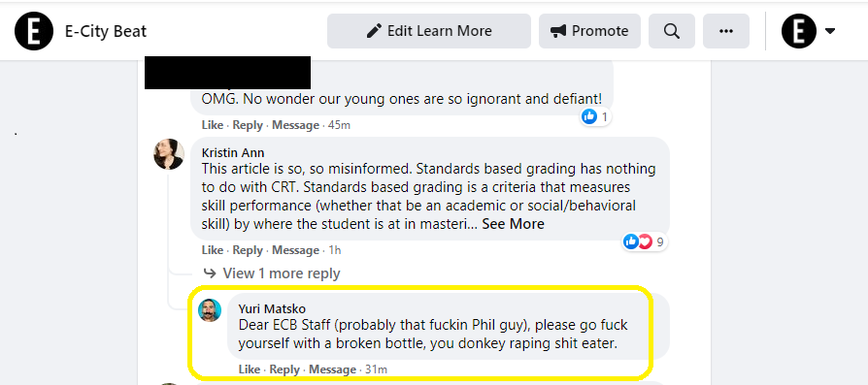Click the 1h timestamp on Kristin Ann's comment

[x=334, y=250]
